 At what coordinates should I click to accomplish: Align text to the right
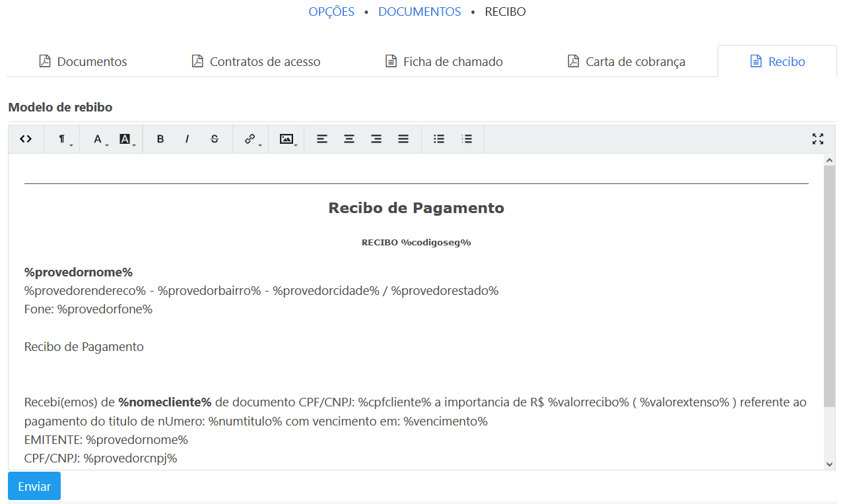(376, 139)
